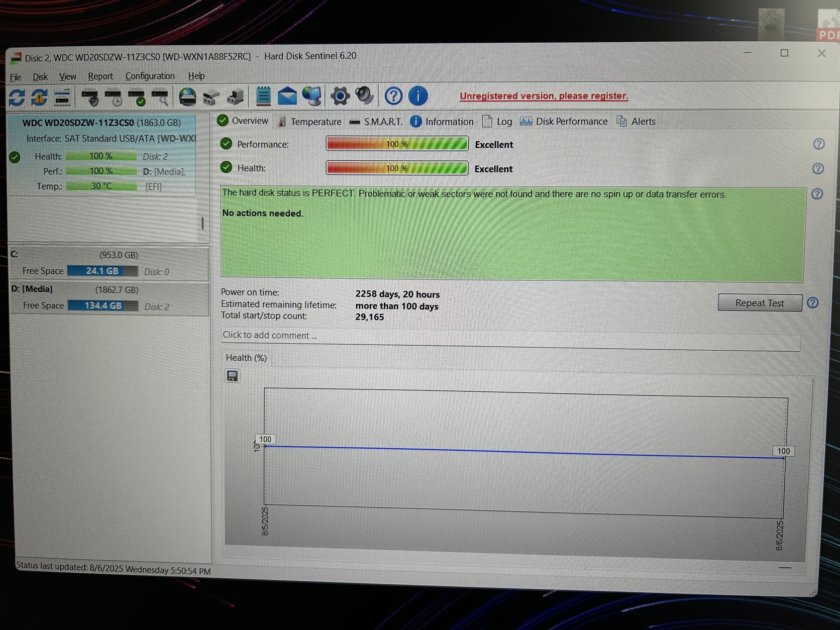Click the "2258 days, 20 hours" power on value
This screenshot has height=630, width=840.
[x=397, y=294]
